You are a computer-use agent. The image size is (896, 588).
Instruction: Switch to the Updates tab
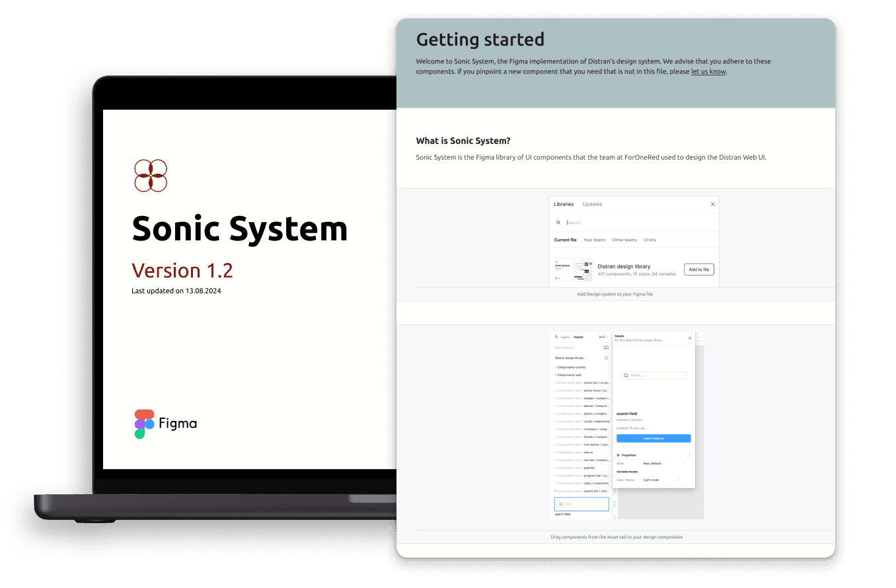click(x=592, y=204)
